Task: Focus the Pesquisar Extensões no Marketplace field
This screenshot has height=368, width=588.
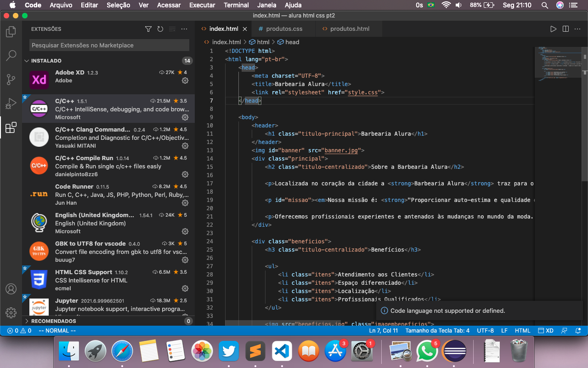Action: coord(109,45)
